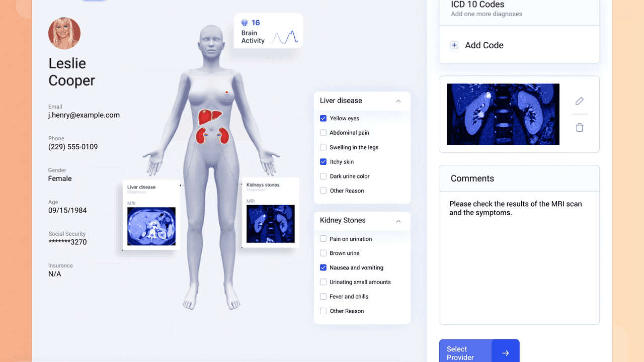The image size is (644, 362).
Task: Click the Insurance value N/A
Action: coord(55,274)
